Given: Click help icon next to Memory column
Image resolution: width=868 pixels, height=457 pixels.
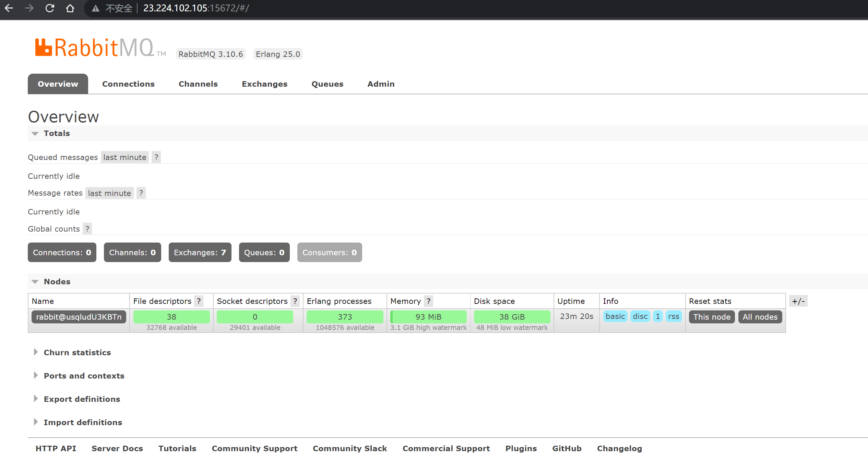Looking at the screenshot, I should tap(428, 301).
